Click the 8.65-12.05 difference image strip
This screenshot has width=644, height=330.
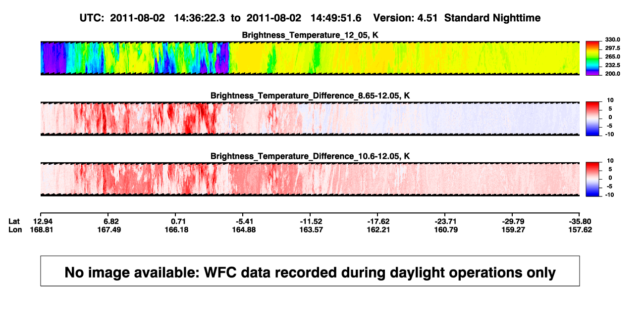click(310, 119)
